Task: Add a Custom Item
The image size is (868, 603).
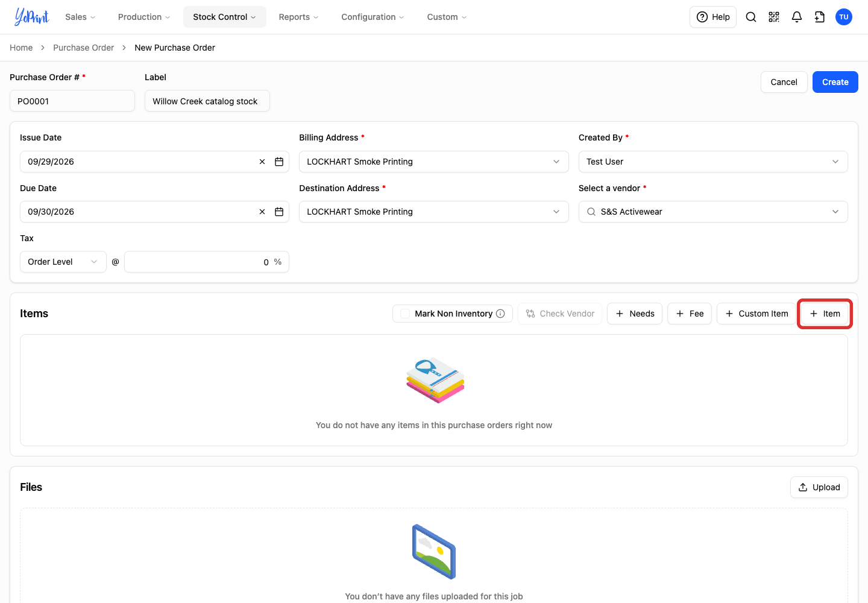Action: click(x=756, y=314)
